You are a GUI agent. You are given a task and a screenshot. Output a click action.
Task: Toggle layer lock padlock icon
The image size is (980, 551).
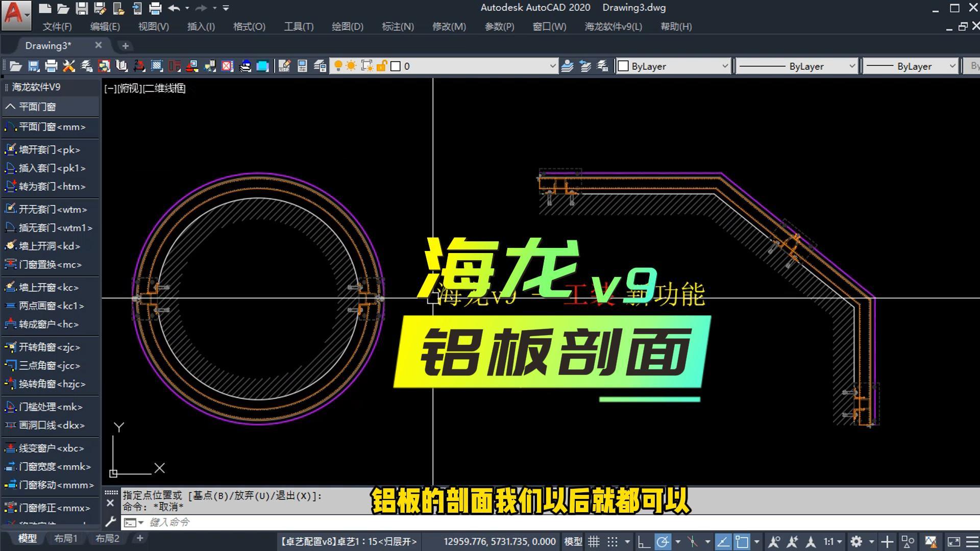[x=381, y=66]
